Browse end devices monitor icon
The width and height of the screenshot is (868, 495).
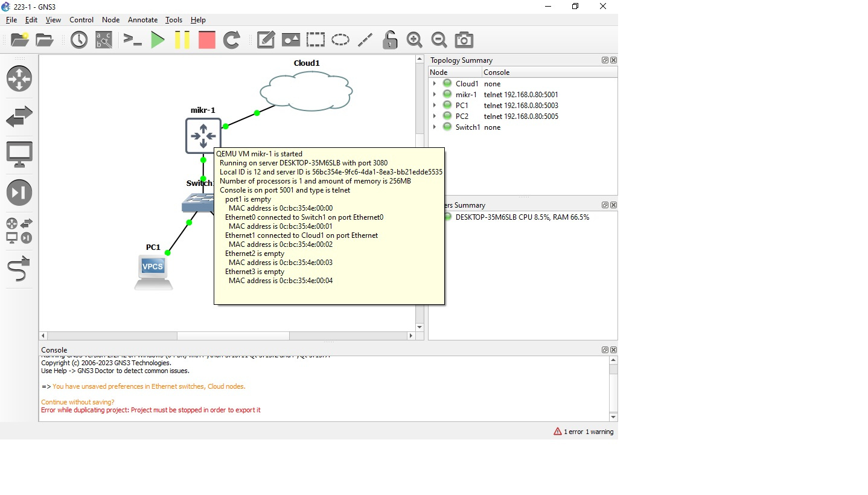(x=19, y=155)
